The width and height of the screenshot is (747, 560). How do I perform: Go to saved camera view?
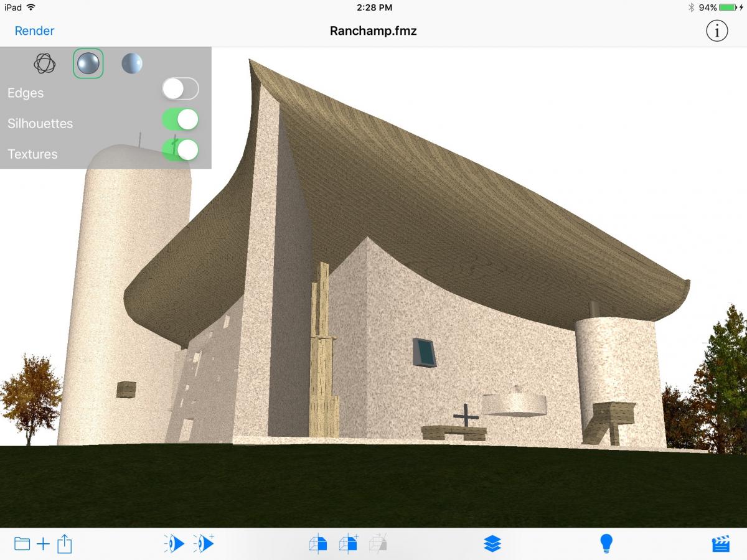(174, 544)
